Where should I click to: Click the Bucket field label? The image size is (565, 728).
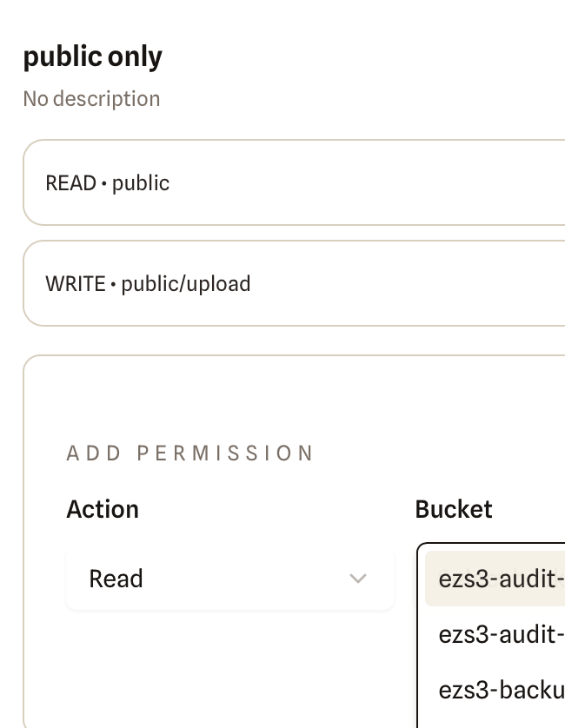(x=454, y=509)
